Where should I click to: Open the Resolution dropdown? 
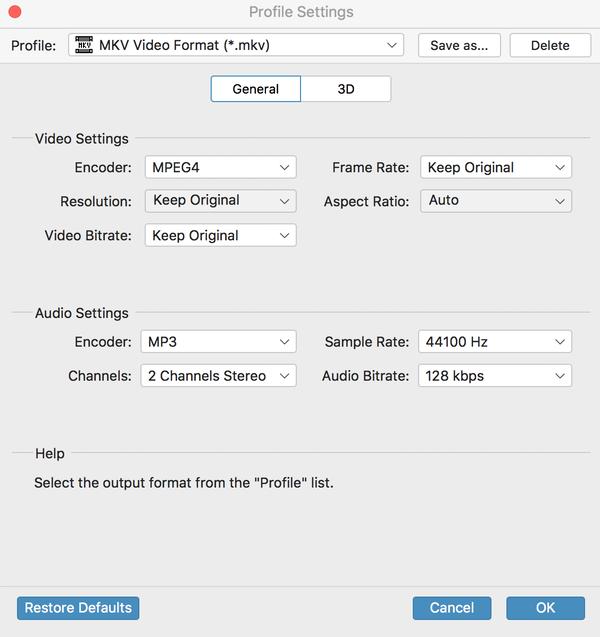pos(221,201)
